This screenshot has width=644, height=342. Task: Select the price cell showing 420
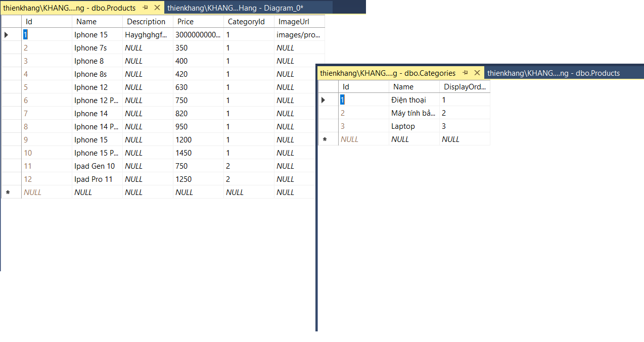coord(198,74)
